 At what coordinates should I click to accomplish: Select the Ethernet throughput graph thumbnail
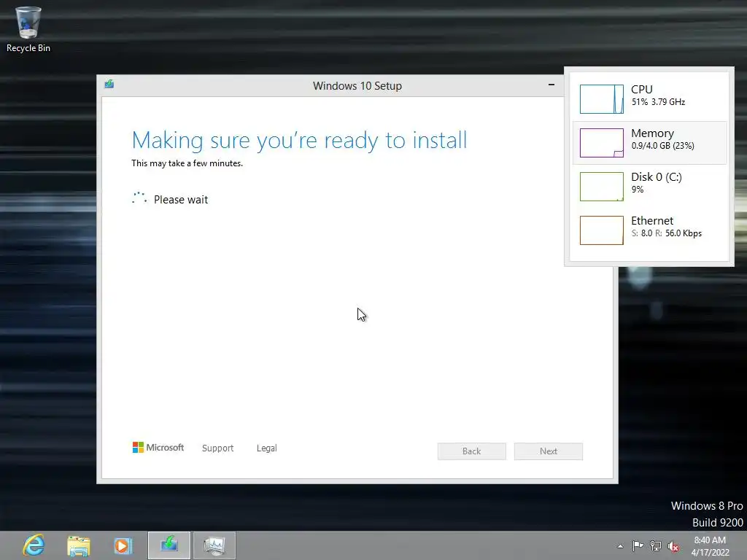coord(601,230)
